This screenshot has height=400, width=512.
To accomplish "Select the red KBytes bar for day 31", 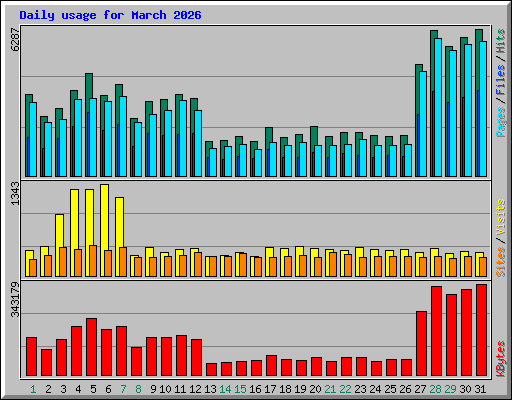I will (x=482, y=330).
